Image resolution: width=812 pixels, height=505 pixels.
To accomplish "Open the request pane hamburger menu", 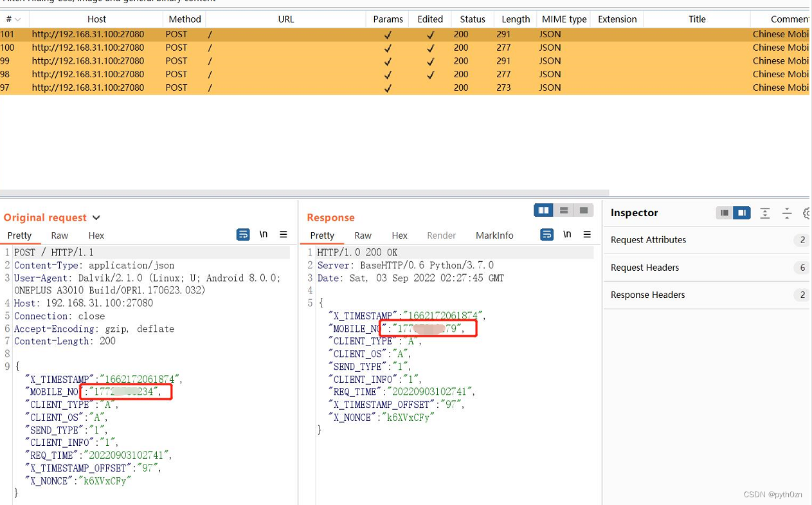I will 284,235.
